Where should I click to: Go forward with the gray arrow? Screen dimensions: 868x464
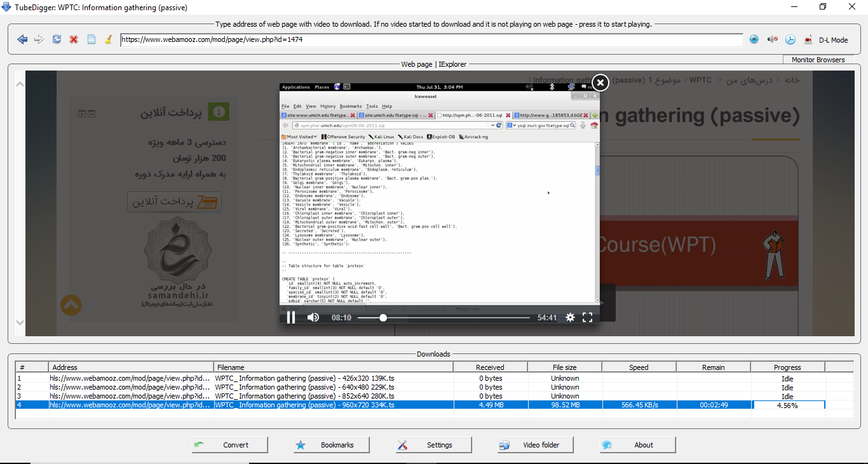39,39
